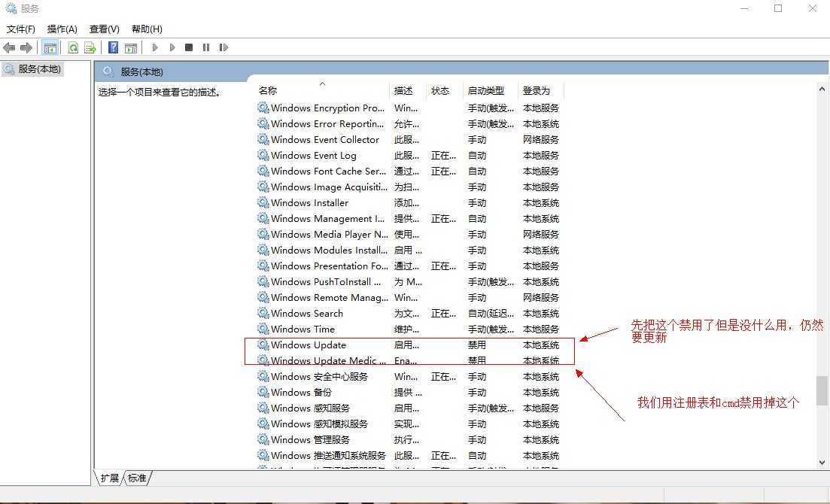This screenshot has width=830, height=504.
Task: Click the Restart Service icon
Action: coord(223,47)
